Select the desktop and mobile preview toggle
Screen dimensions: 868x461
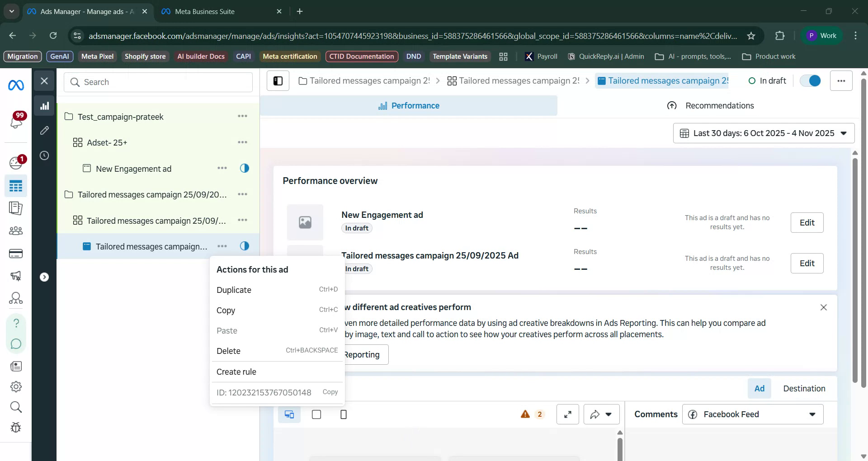pos(289,414)
